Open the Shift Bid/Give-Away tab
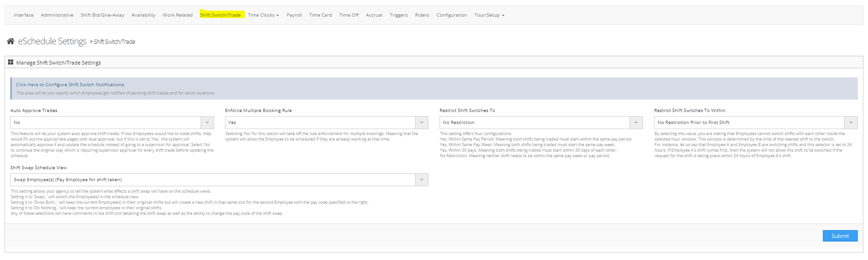The image size is (868, 260). click(102, 15)
